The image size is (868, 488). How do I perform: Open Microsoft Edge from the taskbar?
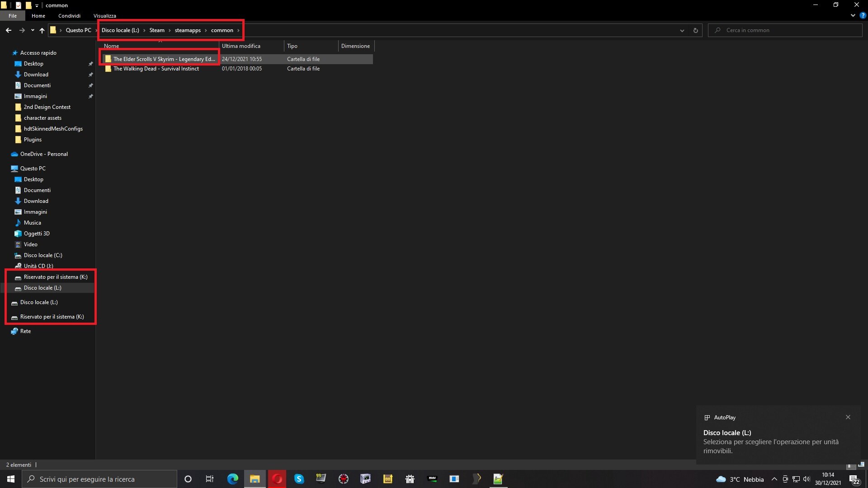pyautogui.click(x=232, y=479)
